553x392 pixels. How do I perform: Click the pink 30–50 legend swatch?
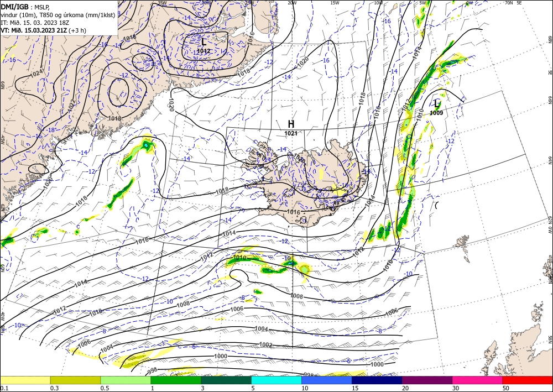coord(478,380)
